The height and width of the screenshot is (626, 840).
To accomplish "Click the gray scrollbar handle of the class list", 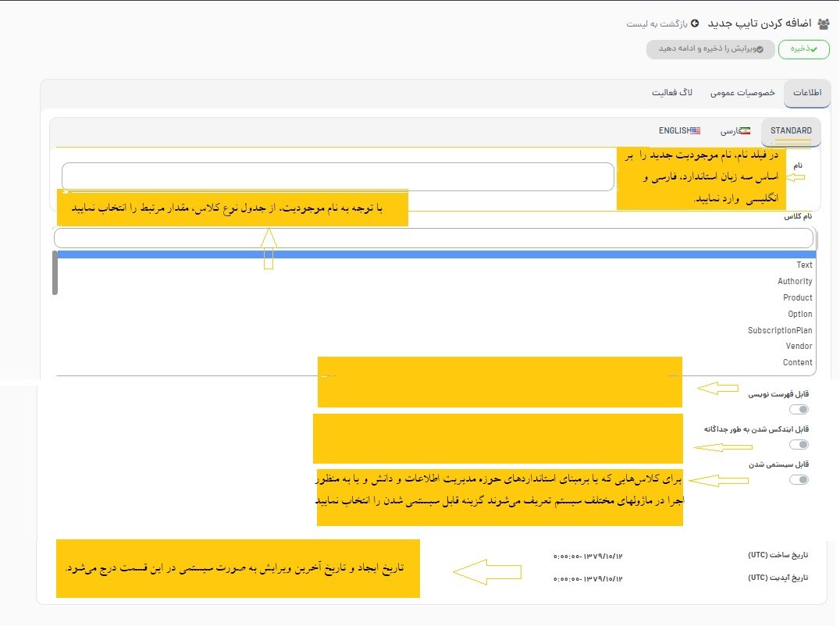I will point(55,272).
